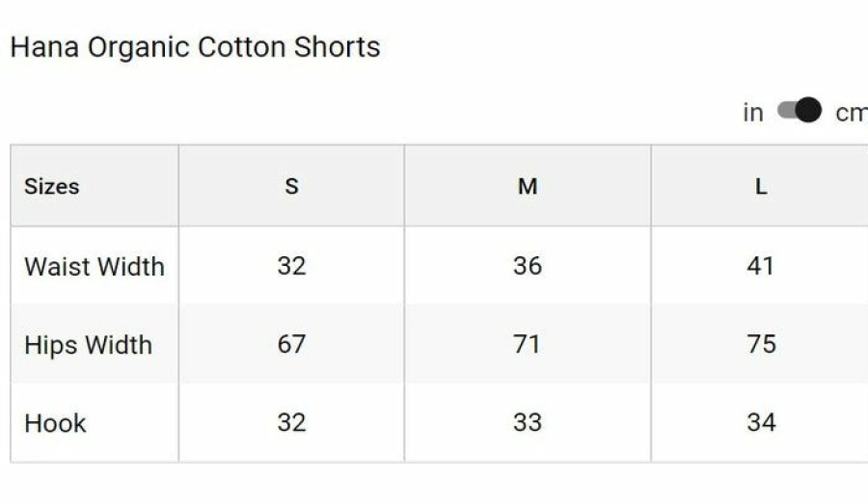
Task: Select the 'in' unit label
Action: [x=753, y=113]
